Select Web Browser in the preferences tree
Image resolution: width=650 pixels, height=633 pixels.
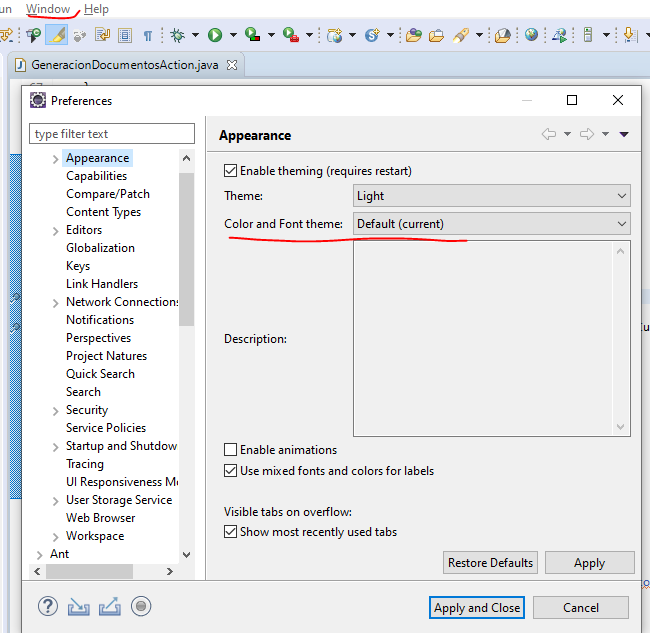101,518
